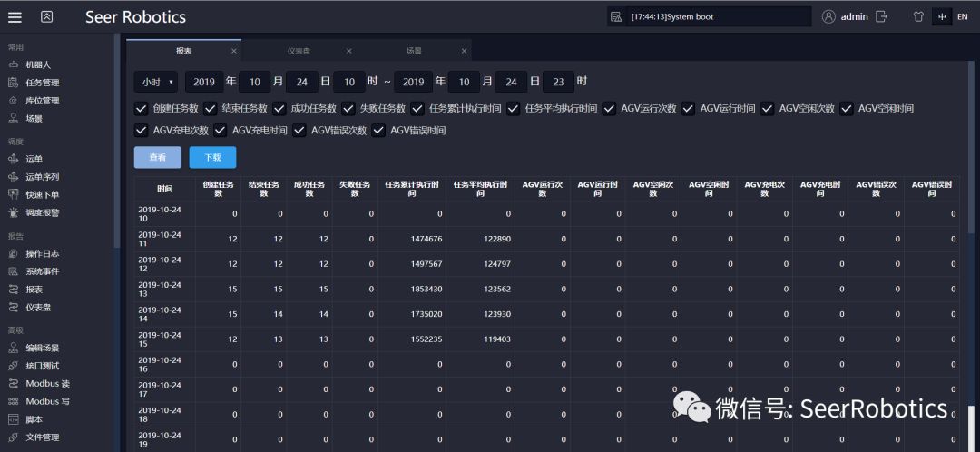Switch to the 仪表盘 tab
Image resolution: width=980 pixels, height=452 pixels.
click(299, 51)
